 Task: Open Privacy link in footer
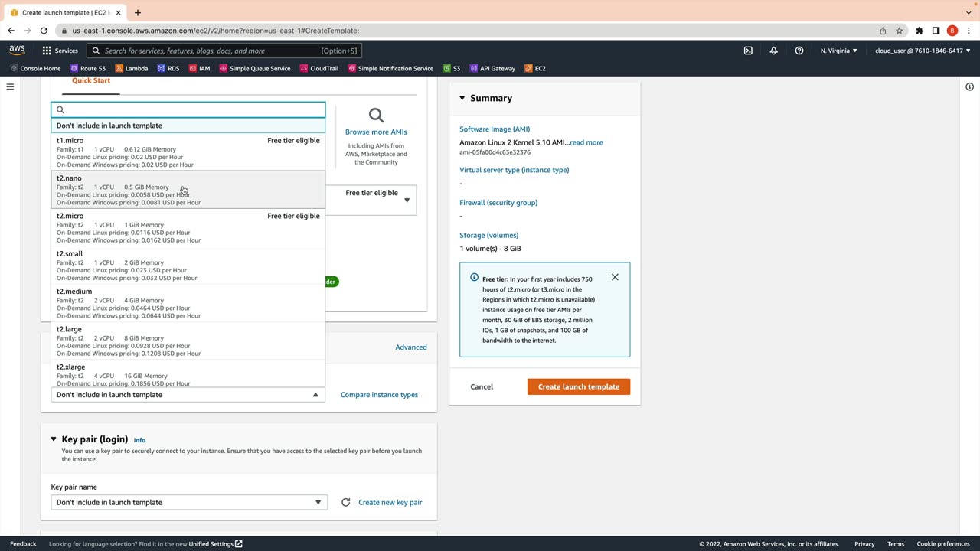coord(864,544)
